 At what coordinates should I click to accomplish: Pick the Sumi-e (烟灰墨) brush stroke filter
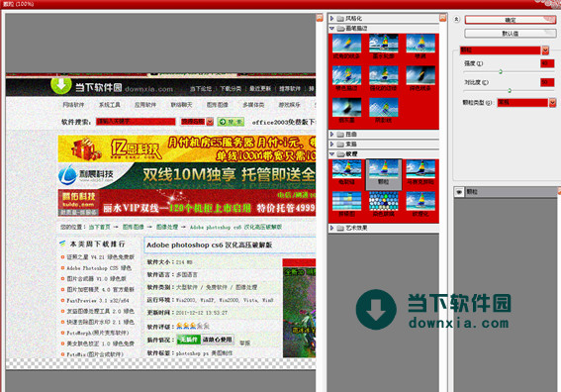coord(346,110)
